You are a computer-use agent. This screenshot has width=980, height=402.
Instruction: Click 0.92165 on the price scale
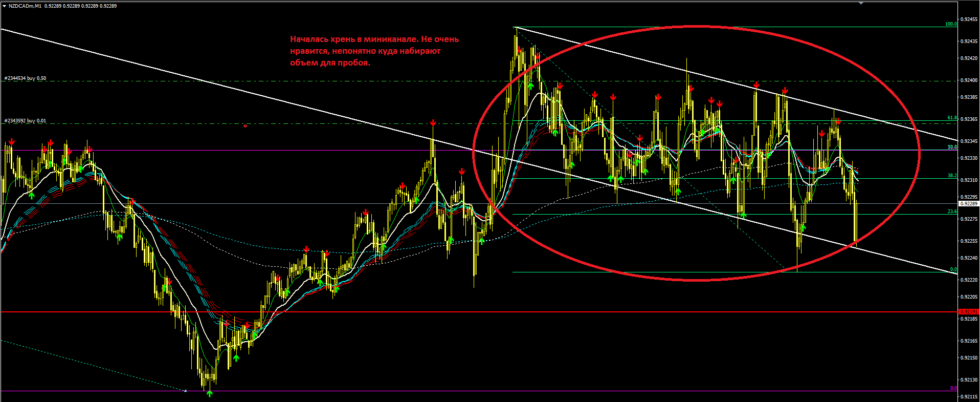969,341
